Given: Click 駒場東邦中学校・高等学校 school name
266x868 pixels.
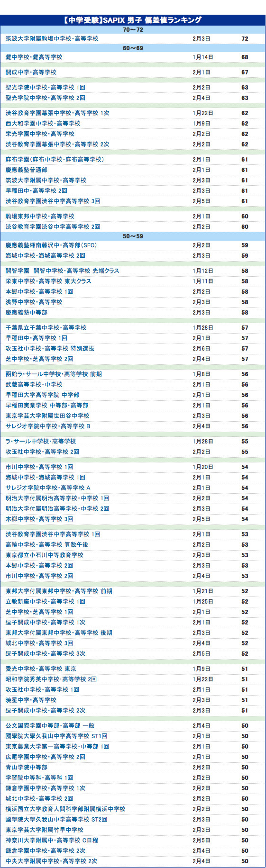Looking at the screenshot, I should [40, 216].
